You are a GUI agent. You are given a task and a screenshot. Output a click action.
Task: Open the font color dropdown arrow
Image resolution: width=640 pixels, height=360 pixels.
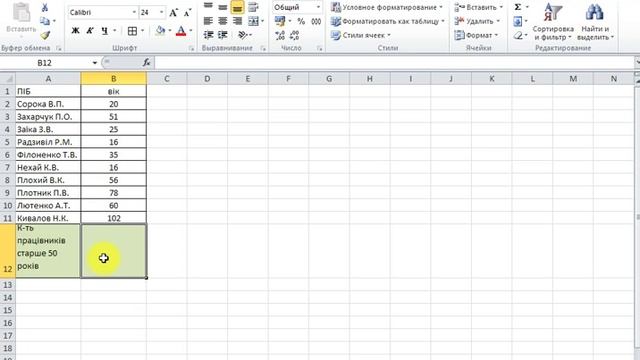[x=191, y=31]
